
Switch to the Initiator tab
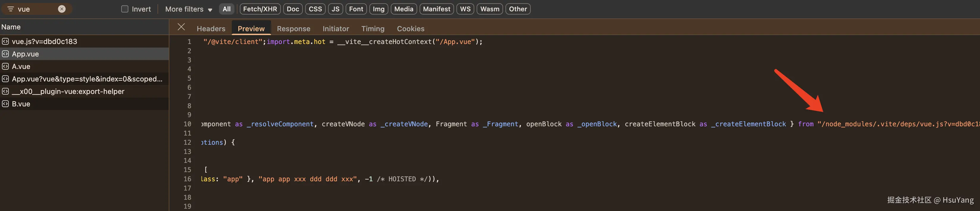pos(335,29)
